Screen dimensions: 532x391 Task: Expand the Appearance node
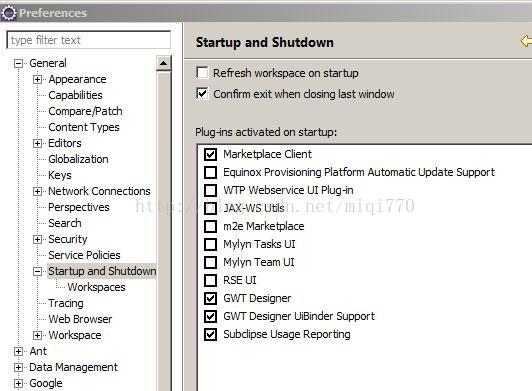pyautogui.click(x=37, y=79)
